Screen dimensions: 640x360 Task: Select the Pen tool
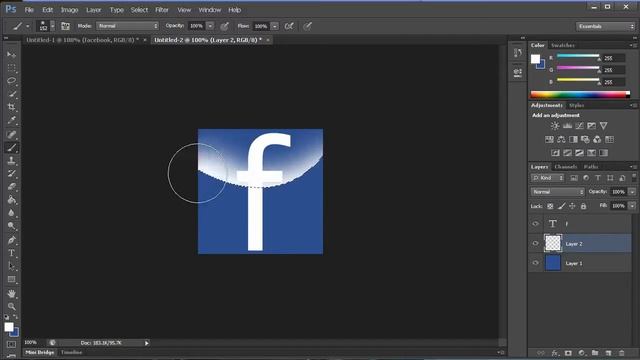click(x=11, y=240)
